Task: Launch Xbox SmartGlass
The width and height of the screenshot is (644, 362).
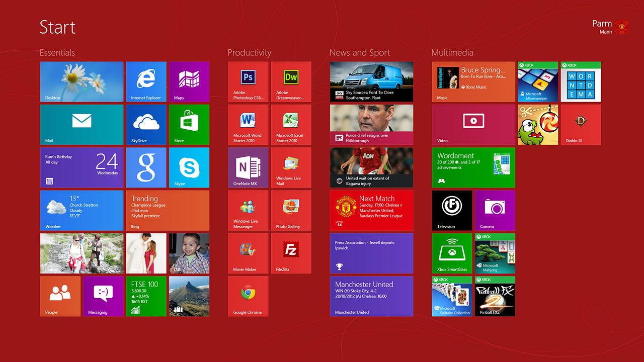Action: 452,253
